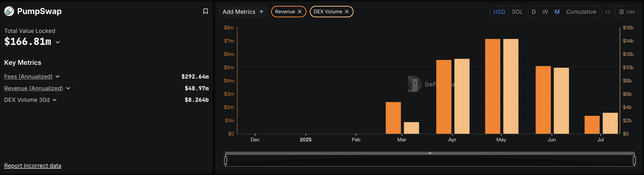Click the March DEX Volume bar
Screen dimensions: 644x175
(411, 128)
